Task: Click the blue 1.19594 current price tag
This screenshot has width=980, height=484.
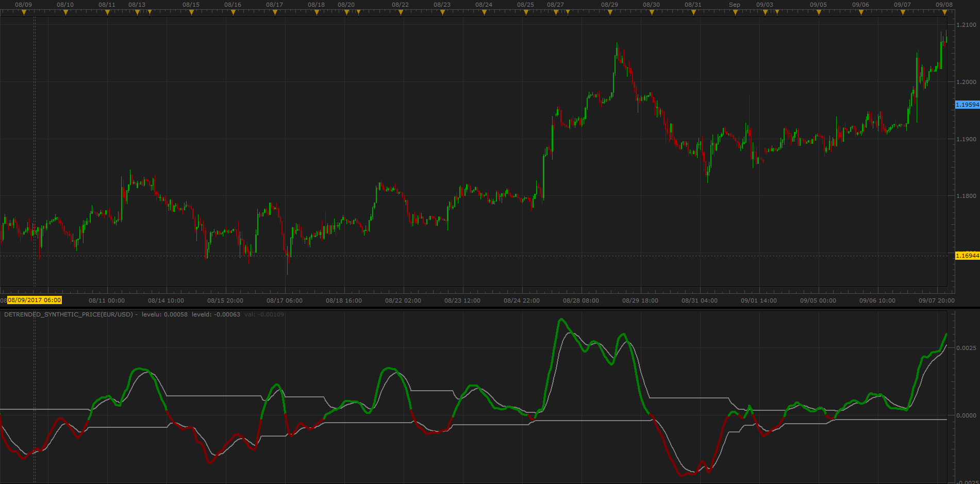Action: coord(967,105)
